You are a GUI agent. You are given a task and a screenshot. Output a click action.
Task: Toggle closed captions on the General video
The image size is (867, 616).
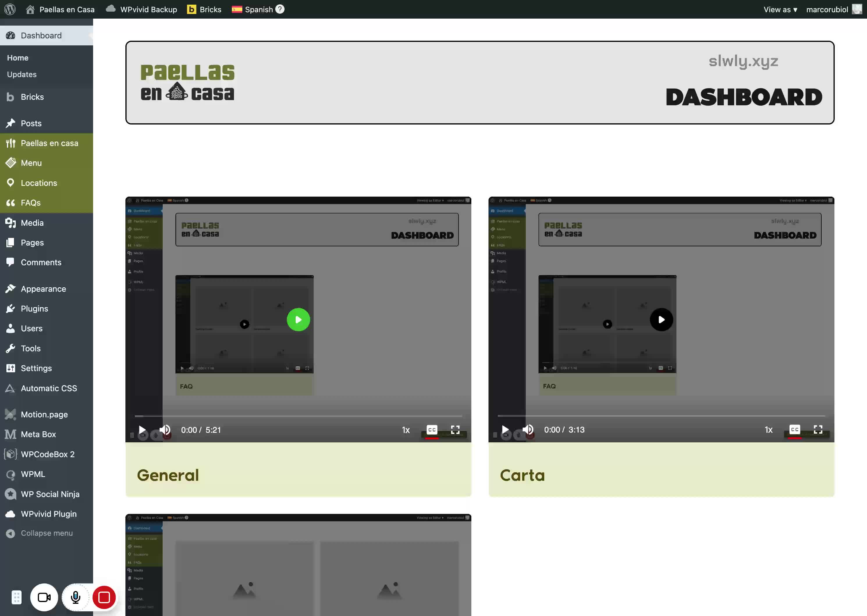[x=432, y=430]
